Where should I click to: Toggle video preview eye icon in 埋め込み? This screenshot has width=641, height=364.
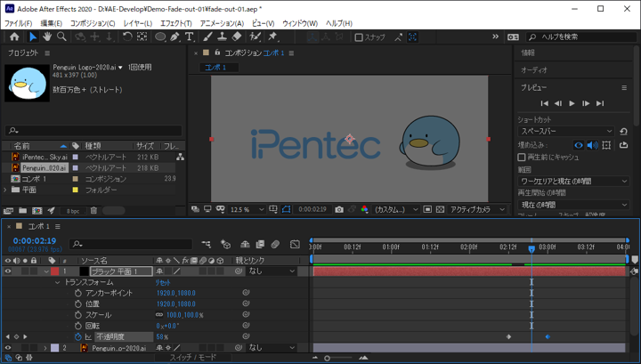tap(578, 145)
